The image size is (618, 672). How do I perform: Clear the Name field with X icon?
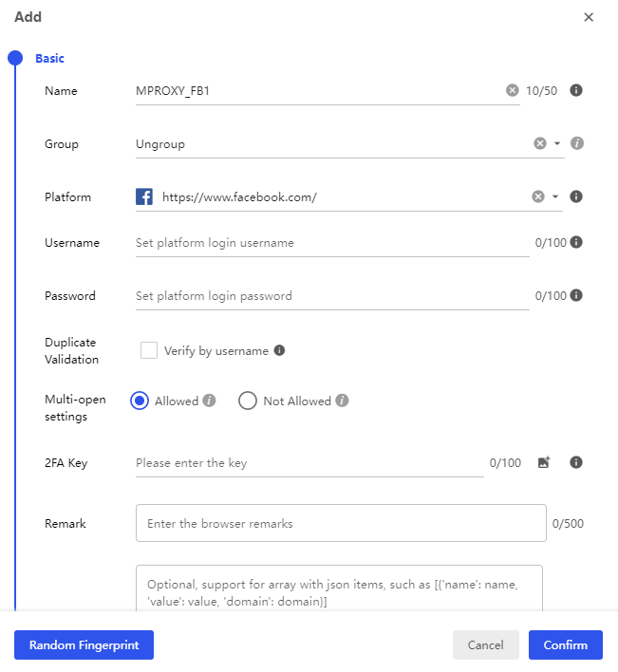[513, 91]
